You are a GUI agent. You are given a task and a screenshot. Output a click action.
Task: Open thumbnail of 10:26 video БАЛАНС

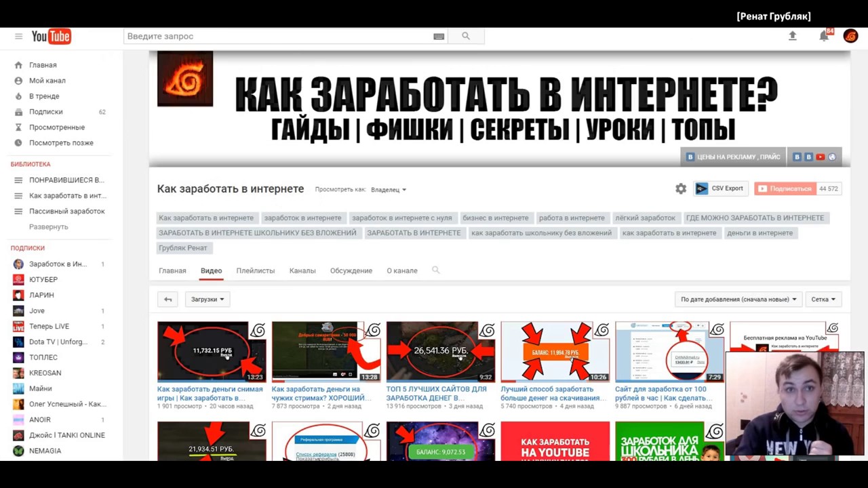pyautogui.click(x=555, y=352)
